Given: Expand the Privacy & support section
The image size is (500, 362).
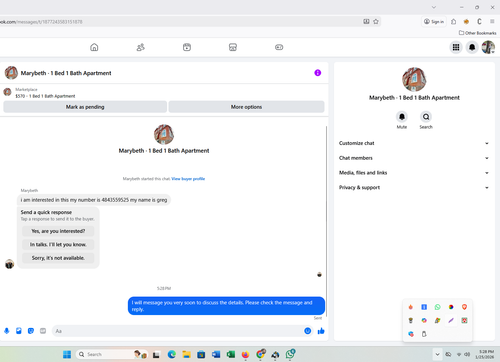Looking at the screenshot, I should point(414,187).
